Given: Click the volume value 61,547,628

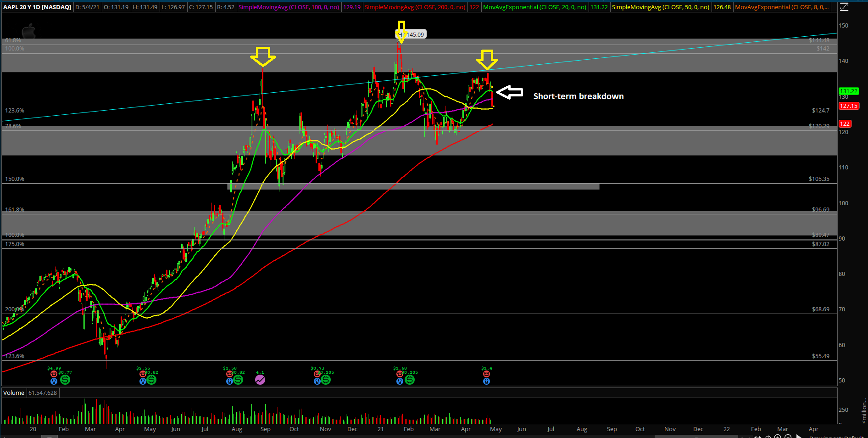Looking at the screenshot, I should (43, 393).
